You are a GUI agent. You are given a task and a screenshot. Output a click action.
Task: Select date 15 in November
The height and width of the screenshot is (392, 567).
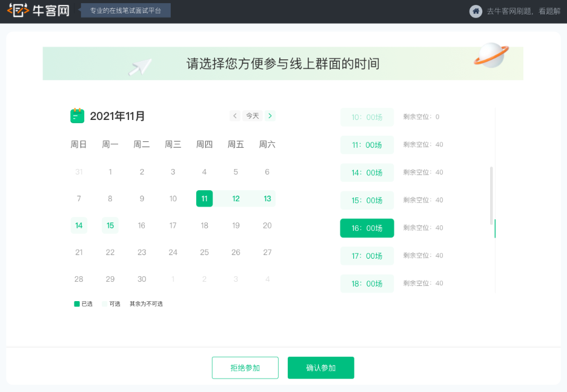(110, 225)
